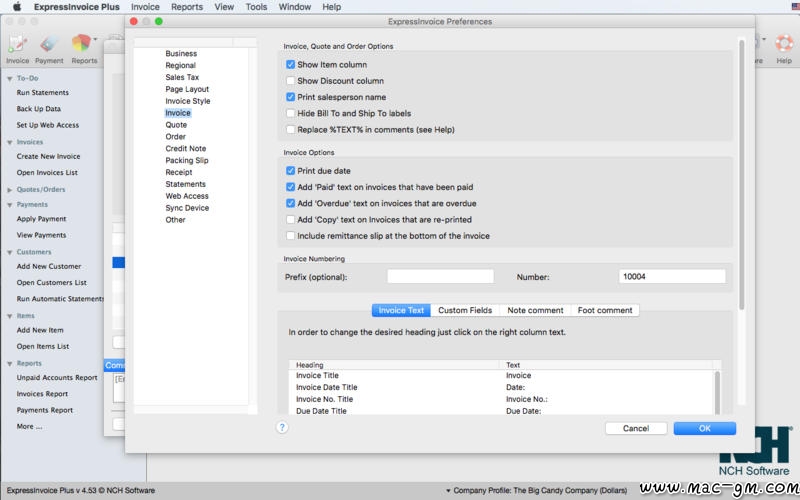Screen dimensions: 800x500
Task: Open the Company Profile dropdown in status bar
Action: coord(536,490)
